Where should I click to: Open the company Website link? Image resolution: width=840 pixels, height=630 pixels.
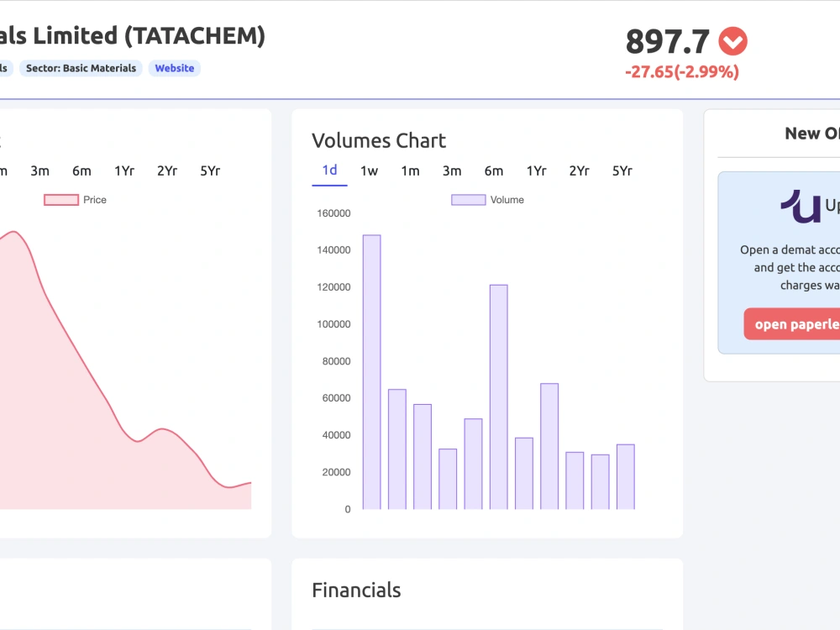click(x=175, y=68)
